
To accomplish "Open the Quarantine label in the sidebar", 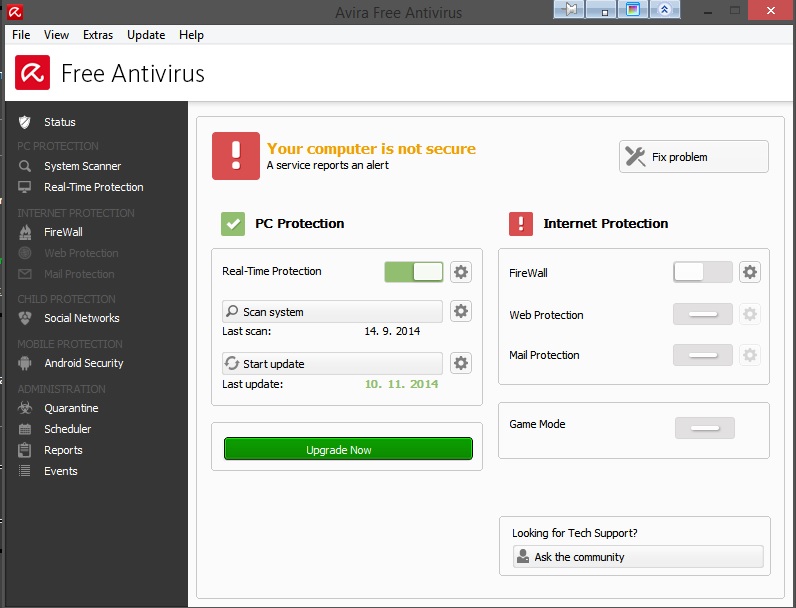I will tap(71, 408).
